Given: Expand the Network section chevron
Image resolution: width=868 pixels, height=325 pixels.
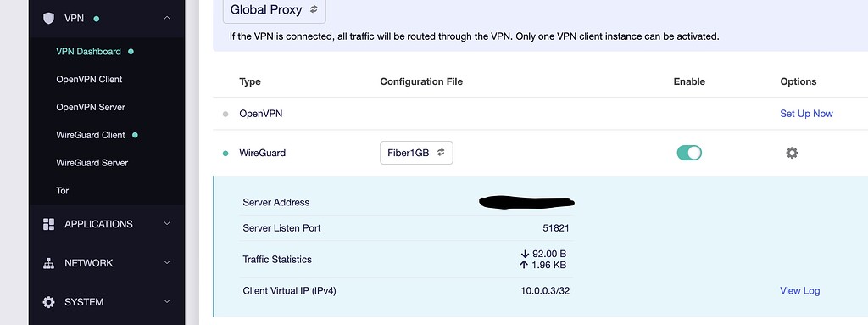Looking at the screenshot, I should [167, 263].
